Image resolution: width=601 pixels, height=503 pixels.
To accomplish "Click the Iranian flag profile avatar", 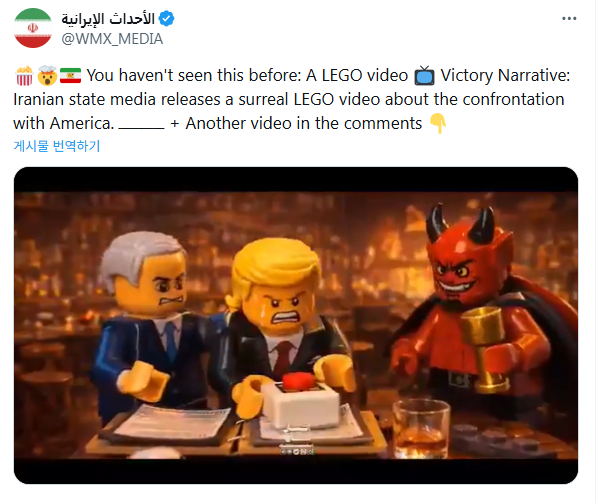I will (33, 28).
